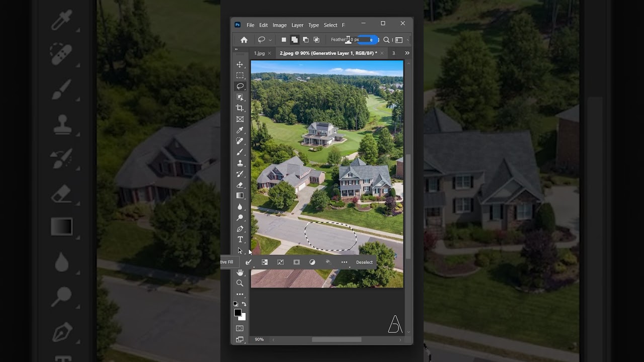Open the Layer menu
The image size is (644, 362).
click(297, 25)
